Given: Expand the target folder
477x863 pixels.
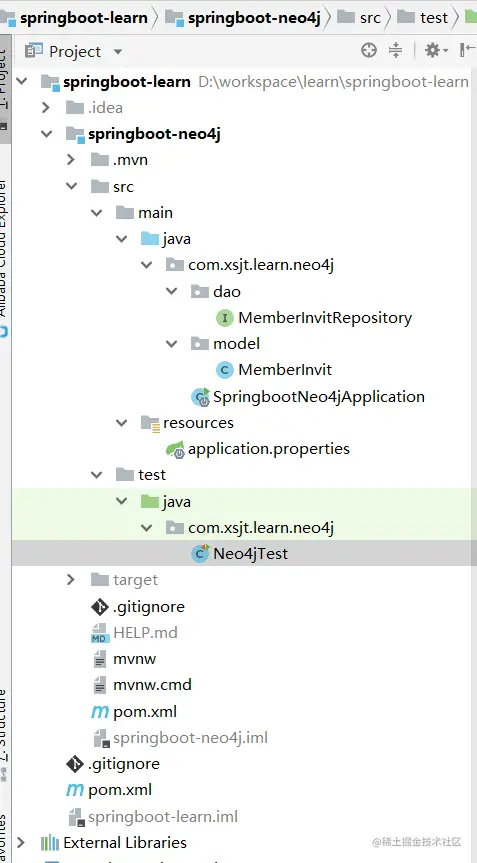Looking at the screenshot, I should pyautogui.click(x=71, y=580).
